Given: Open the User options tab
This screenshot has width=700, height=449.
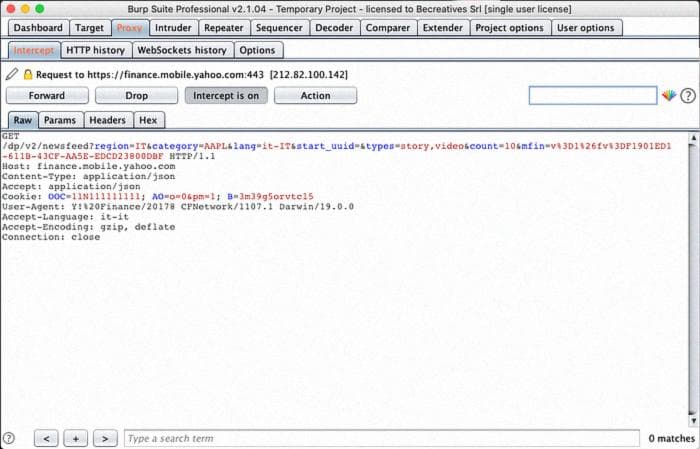Looking at the screenshot, I should [x=586, y=28].
